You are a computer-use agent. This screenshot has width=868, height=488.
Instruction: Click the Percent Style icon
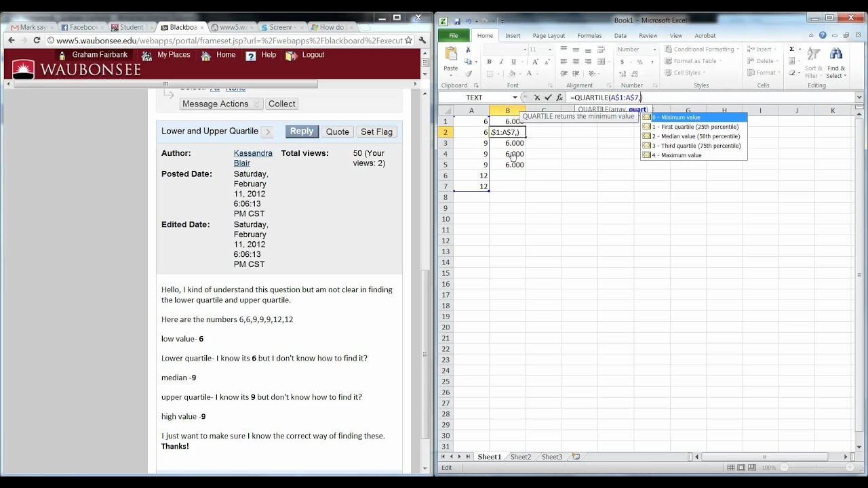coord(639,62)
